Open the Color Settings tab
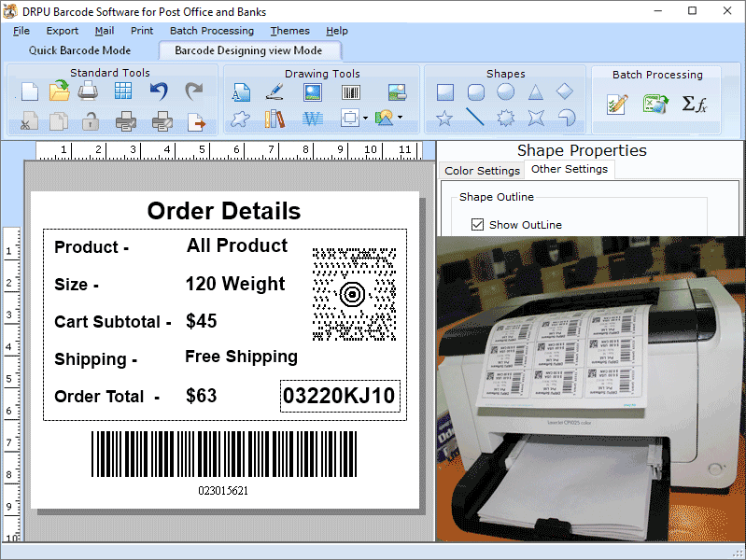Viewport: 746px width, 560px height. pos(482,170)
